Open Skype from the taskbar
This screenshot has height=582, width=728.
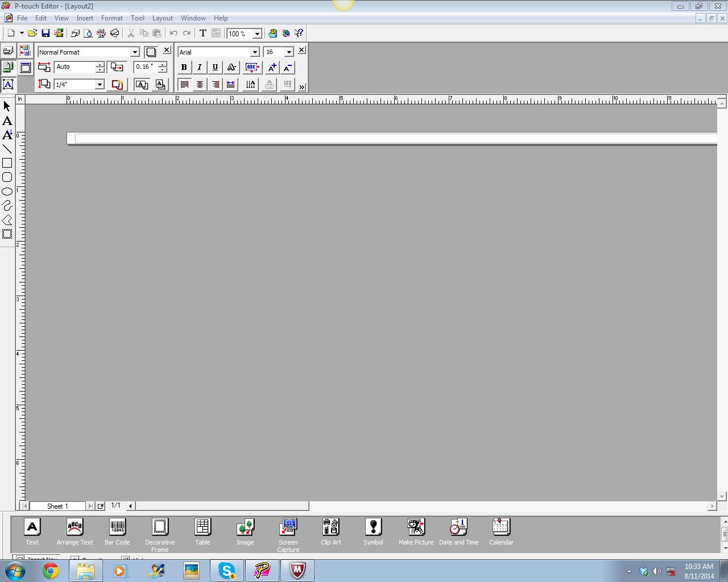point(227,571)
